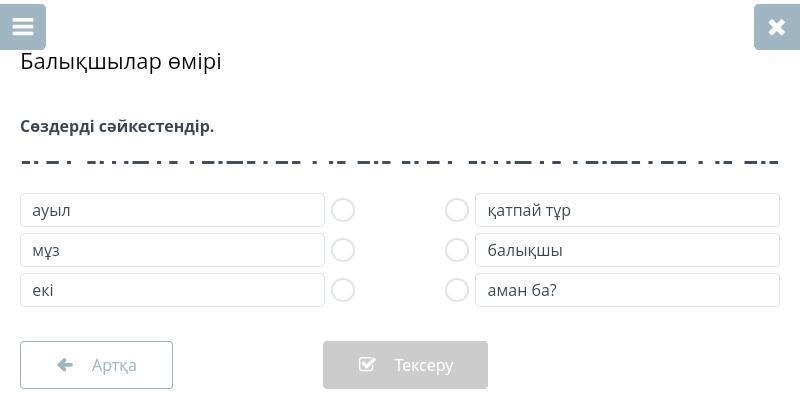Select the connector circle beside аман ба?

(457, 290)
